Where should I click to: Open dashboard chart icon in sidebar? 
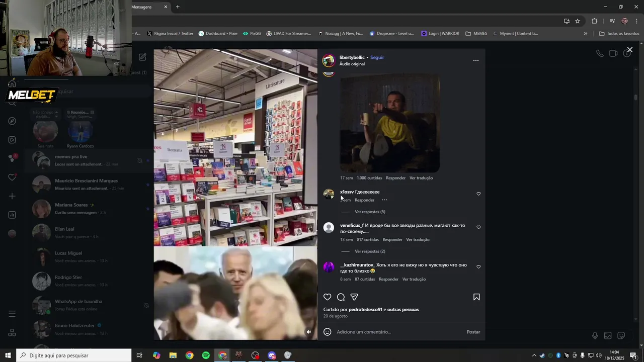12,215
